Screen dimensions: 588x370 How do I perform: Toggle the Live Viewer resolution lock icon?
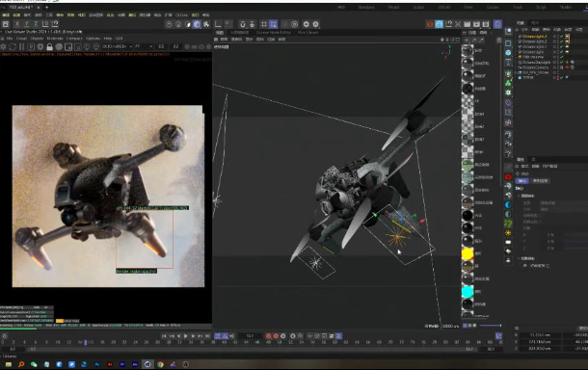coord(49,47)
